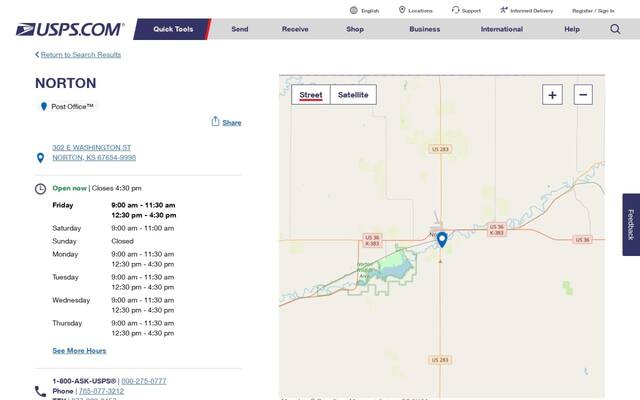Click the Wednesday hours row label
640x400 pixels.
(x=71, y=300)
